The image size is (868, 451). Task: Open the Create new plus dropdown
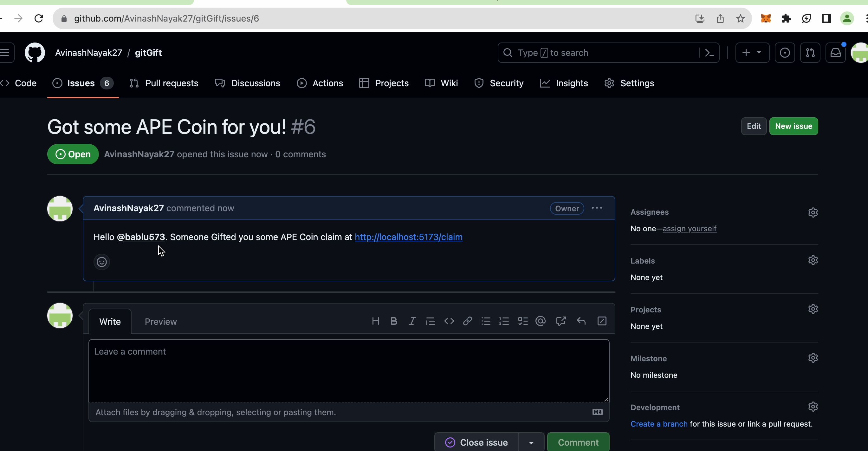click(x=752, y=53)
